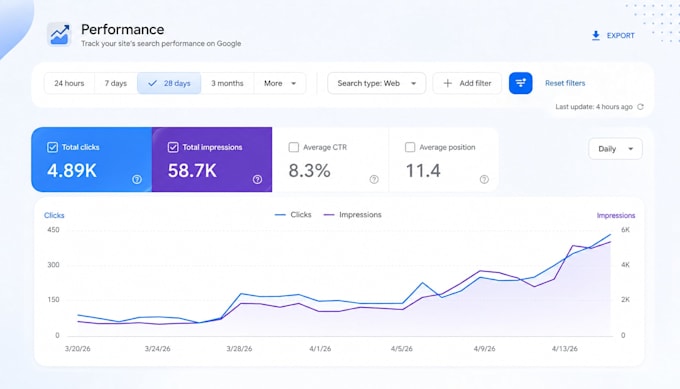Click the Performance chart logo icon
The image size is (680, 389).
click(59, 34)
